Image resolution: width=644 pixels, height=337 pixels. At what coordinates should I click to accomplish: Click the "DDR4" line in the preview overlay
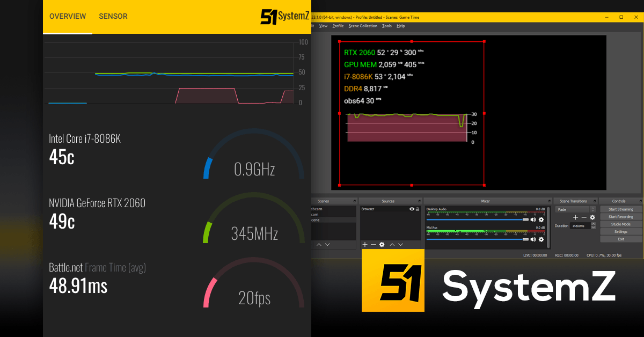[x=366, y=89]
